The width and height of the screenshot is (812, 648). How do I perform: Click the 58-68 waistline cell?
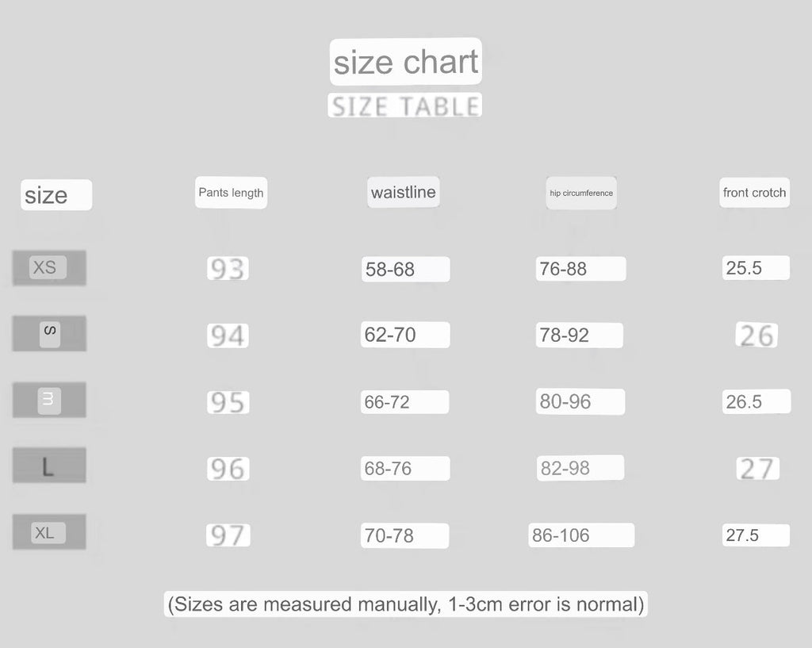(x=405, y=270)
